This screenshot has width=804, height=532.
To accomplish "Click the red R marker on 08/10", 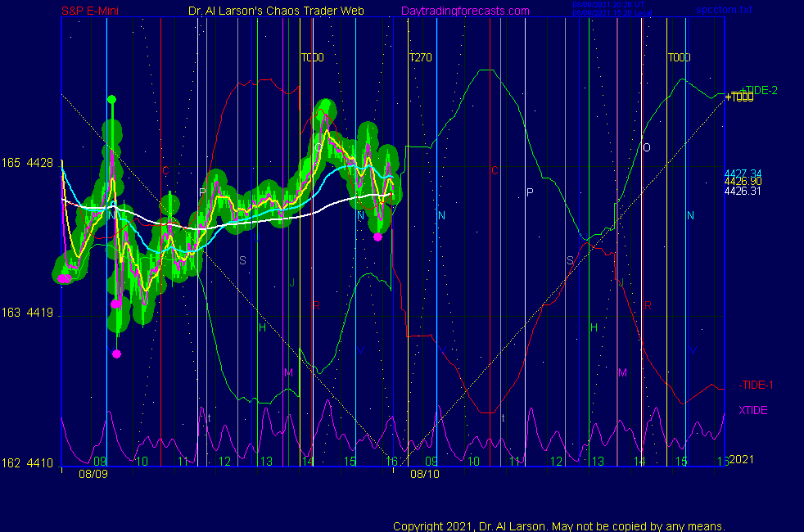I will coord(648,305).
